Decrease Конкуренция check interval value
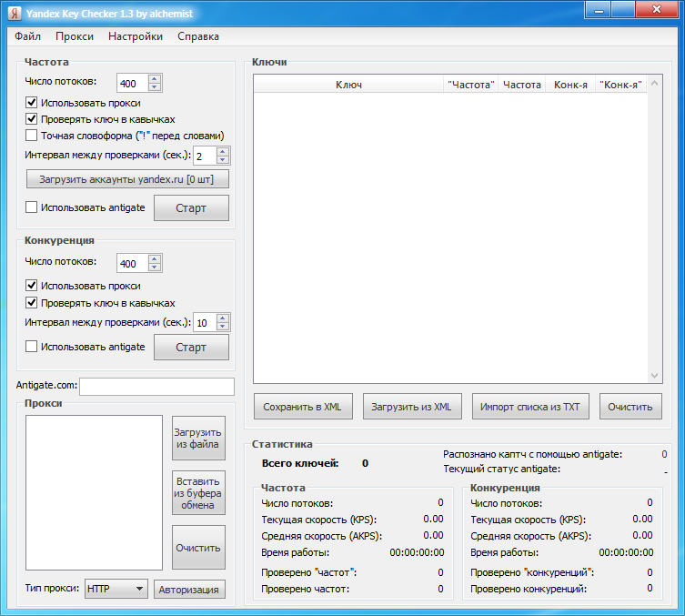Viewport: 685px width, 616px height. click(222, 327)
